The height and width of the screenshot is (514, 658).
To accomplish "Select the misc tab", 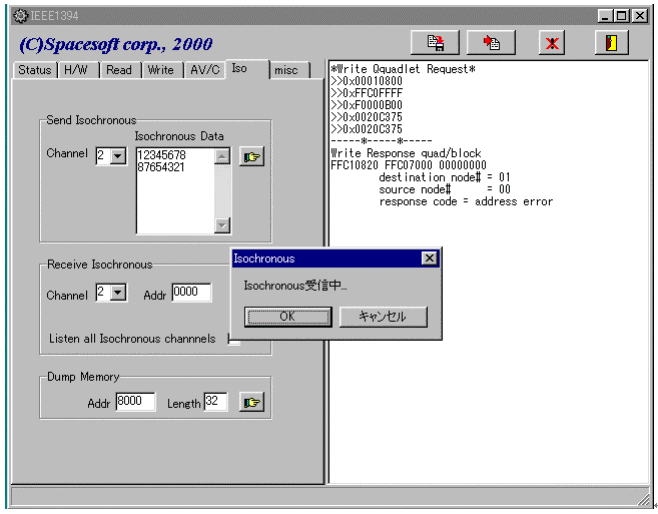I will 286,70.
